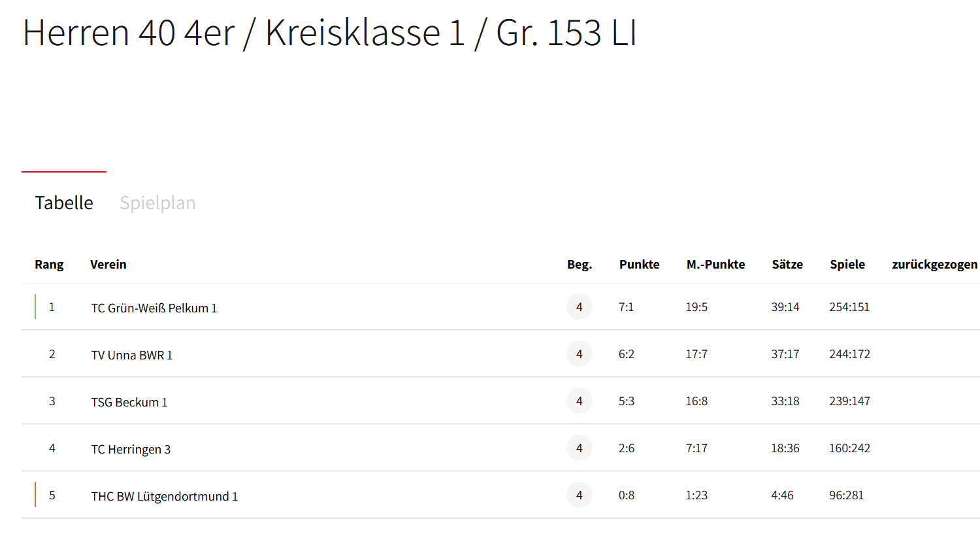Select TV Unna BWR 1 team link
The width and height of the screenshot is (980, 547).
[131, 355]
